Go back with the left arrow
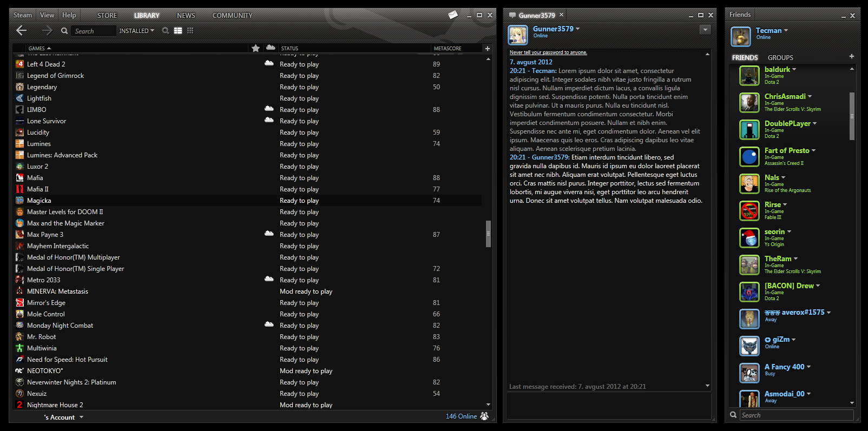Screen dimensions: 868x431 pos(22,31)
